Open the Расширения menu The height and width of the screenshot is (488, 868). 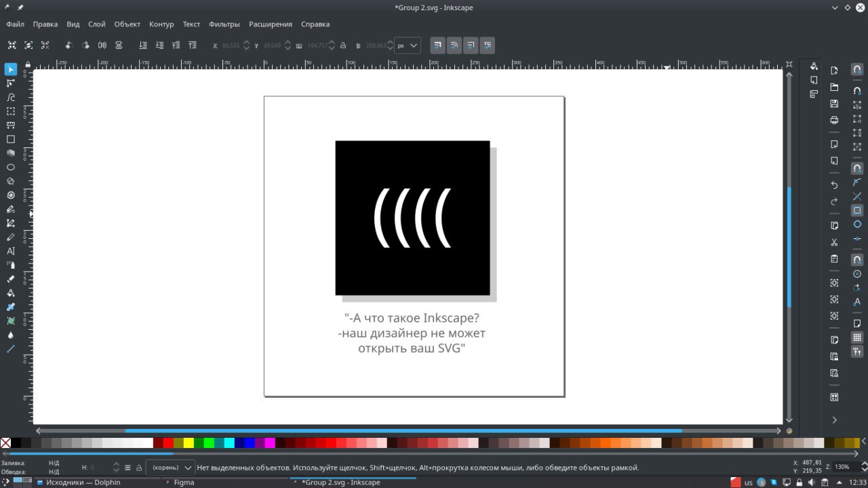pyautogui.click(x=271, y=24)
